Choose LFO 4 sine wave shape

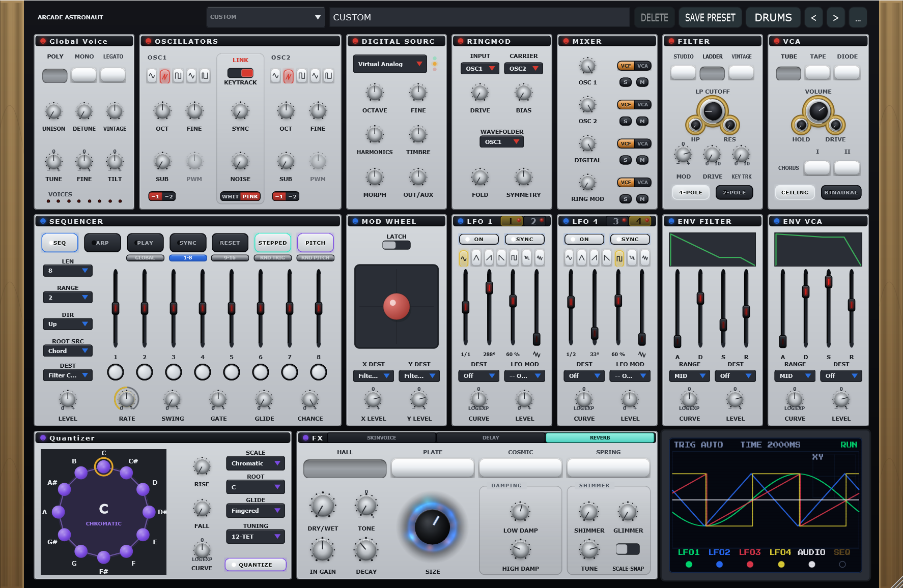pyautogui.click(x=569, y=258)
